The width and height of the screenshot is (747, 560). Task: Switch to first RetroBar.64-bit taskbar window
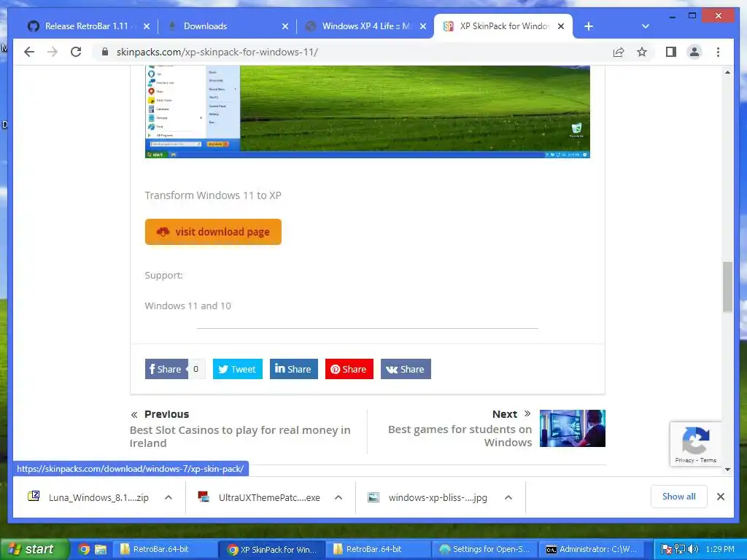click(165, 549)
